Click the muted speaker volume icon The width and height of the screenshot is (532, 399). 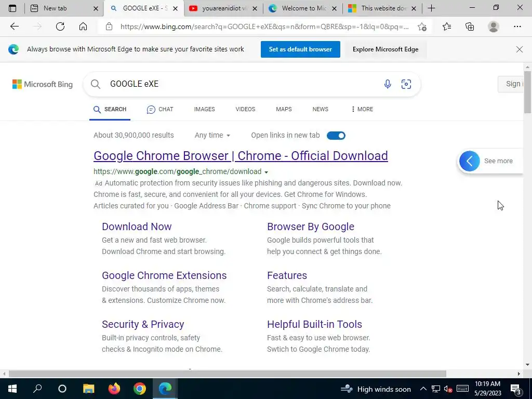click(x=448, y=389)
